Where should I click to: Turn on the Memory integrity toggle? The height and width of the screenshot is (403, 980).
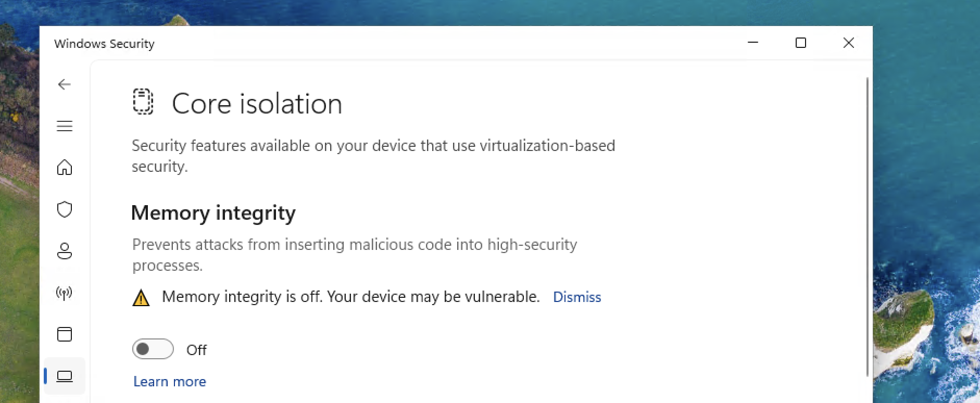coord(153,349)
